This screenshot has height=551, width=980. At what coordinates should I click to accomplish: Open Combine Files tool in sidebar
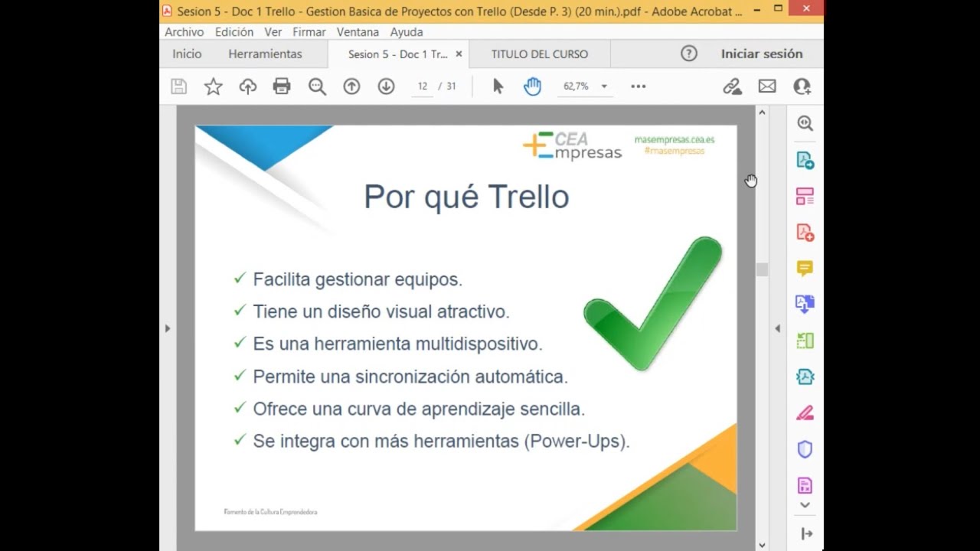(x=805, y=304)
